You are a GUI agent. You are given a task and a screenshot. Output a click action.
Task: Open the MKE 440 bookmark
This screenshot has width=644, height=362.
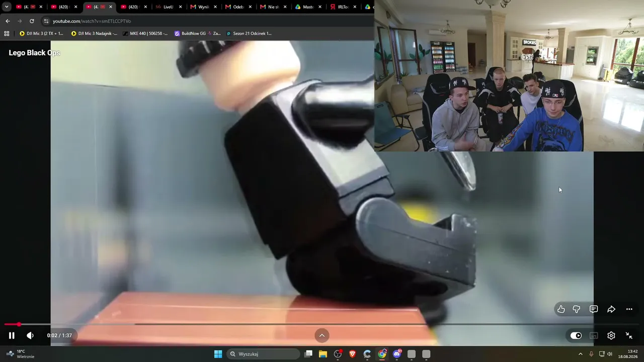click(146, 34)
